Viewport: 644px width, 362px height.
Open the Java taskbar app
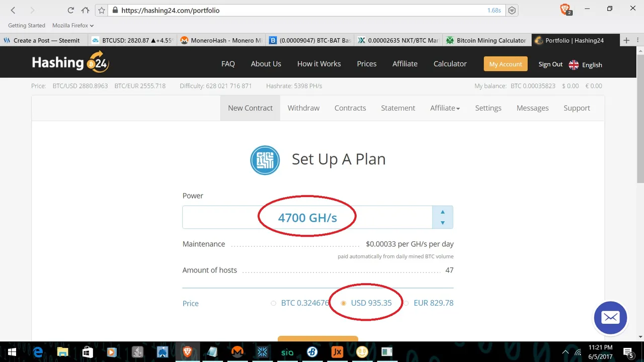click(x=137, y=352)
